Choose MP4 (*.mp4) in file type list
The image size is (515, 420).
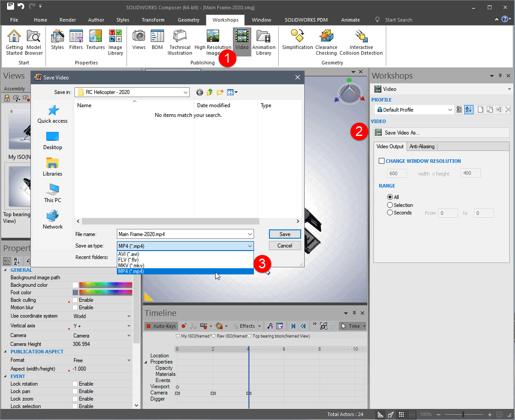point(185,271)
